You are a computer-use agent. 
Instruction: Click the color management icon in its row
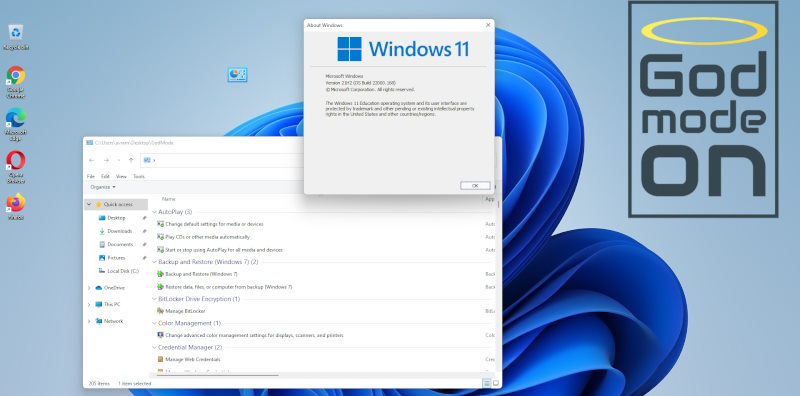point(161,335)
